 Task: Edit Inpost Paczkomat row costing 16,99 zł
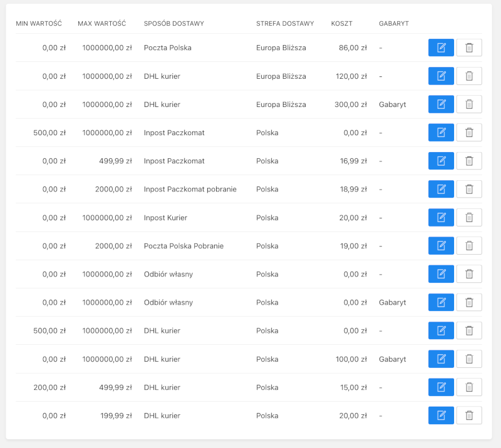point(441,161)
